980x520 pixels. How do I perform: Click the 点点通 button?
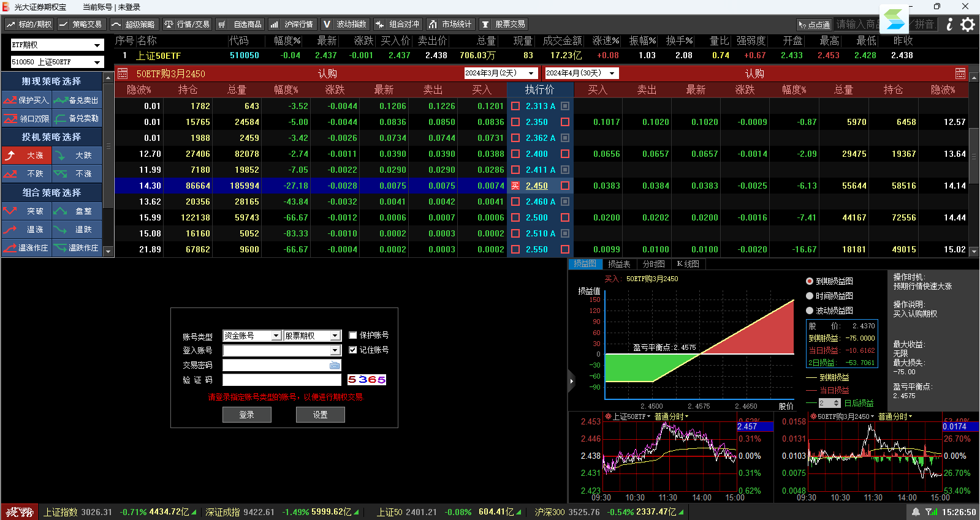tap(814, 24)
